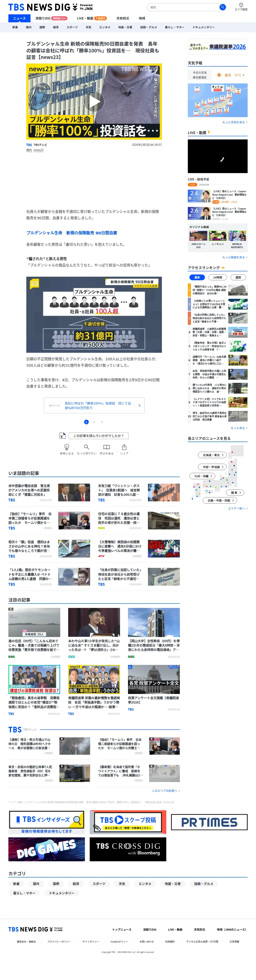This screenshot has width=256, height=980.
Task: Click the 学びがある open book icon
Action: pos(107,447)
